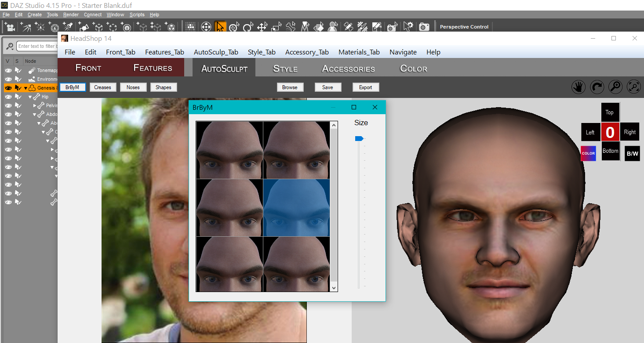Toggle selectability of the Environment node
Screen dimensions: 644x343
coord(18,79)
